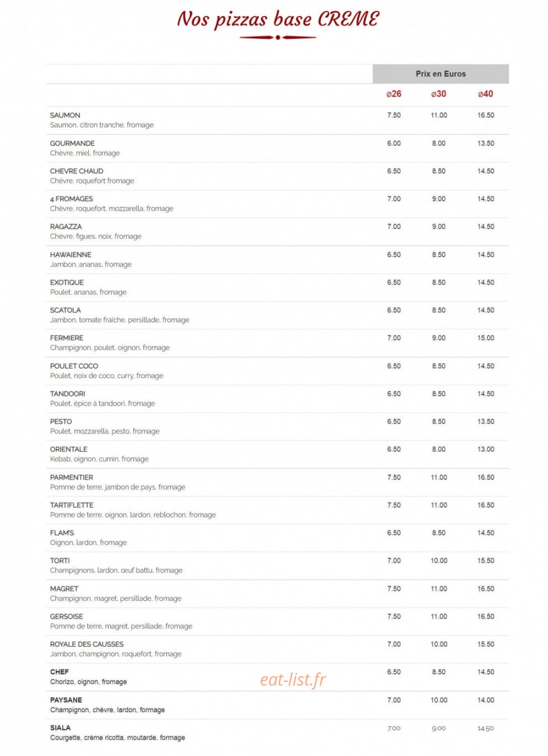
Task: Click the TORTI 10.00 price
Action: (439, 560)
